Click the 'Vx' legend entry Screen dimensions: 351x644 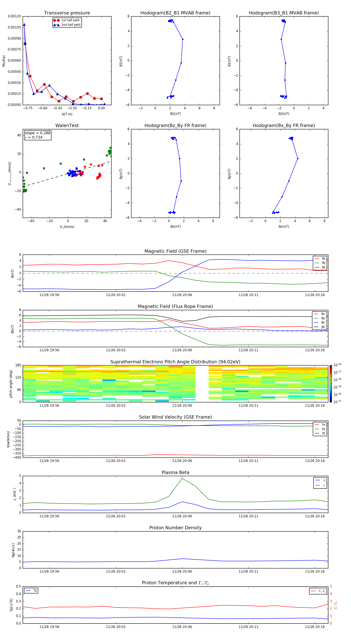320,424
